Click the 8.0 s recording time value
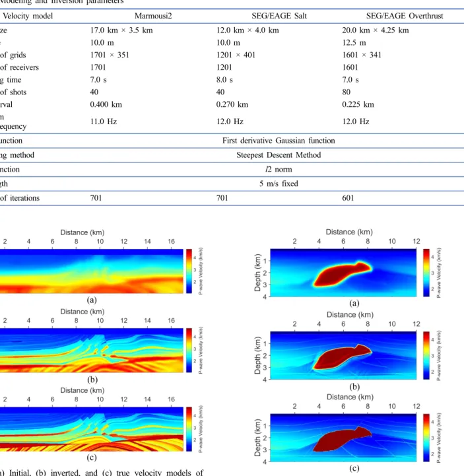Screen dimensions: 464x476 click(224, 80)
